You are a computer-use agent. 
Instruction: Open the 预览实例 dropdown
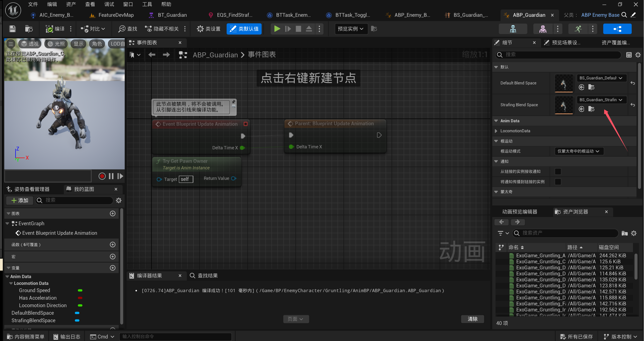pyautogui.click(x=351, y=29)
